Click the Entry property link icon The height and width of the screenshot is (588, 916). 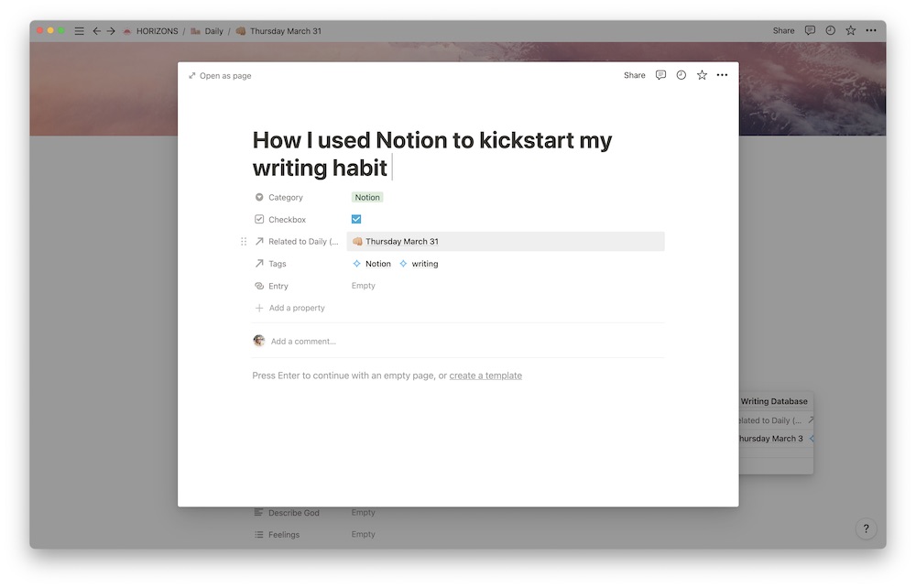(x=259, y=286)
